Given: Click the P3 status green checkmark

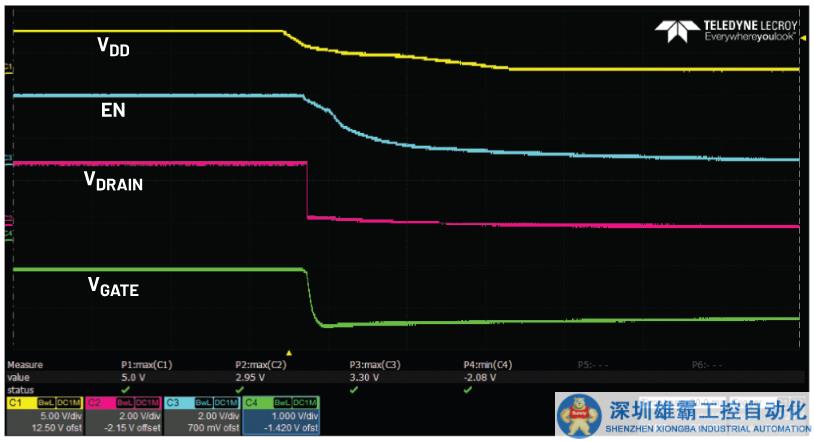Looking at the screenshot, I should (354, 390).
